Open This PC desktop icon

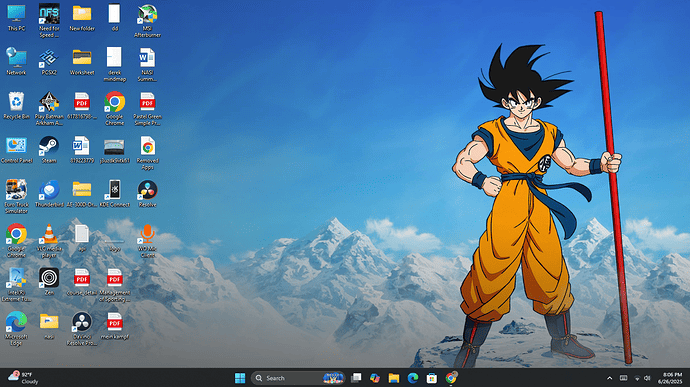[x=16, y=18]
